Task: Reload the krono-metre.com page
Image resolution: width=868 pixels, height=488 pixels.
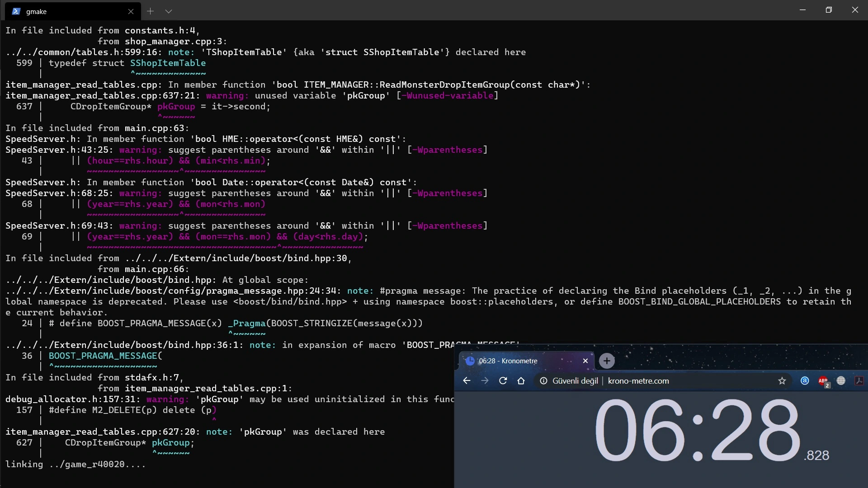Action: 503,381
